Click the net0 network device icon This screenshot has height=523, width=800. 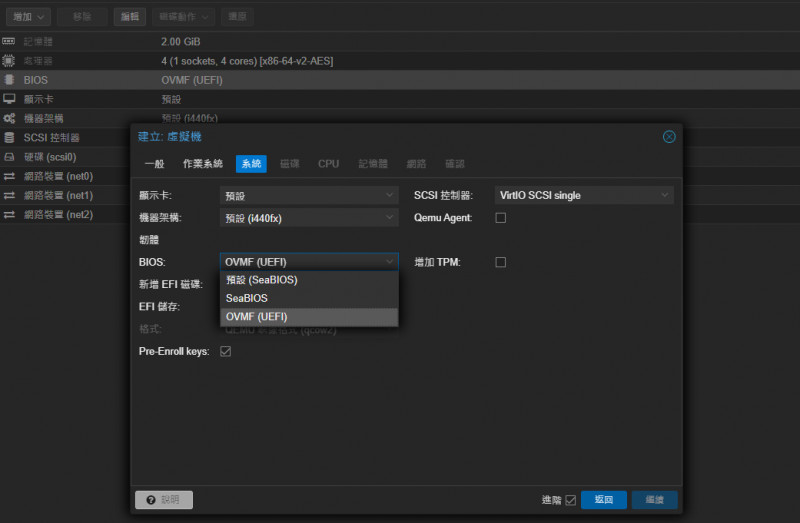point(9,176)
